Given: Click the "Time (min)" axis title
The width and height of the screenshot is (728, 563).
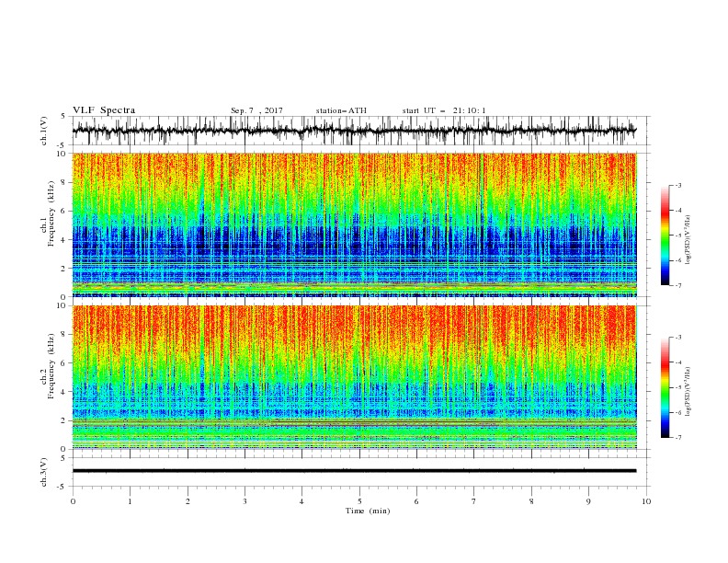Looking at the screenshot, I should click(368, 511).
